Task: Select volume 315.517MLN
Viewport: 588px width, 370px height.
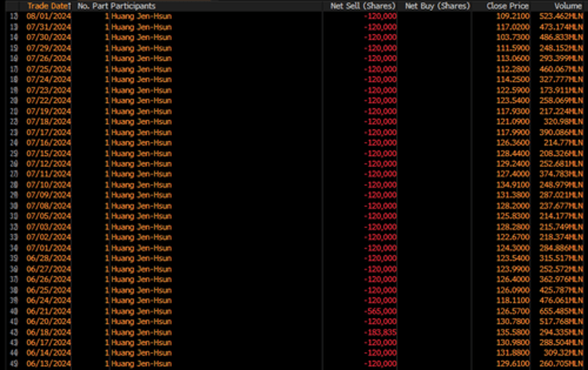Action: tap(562, 258)
